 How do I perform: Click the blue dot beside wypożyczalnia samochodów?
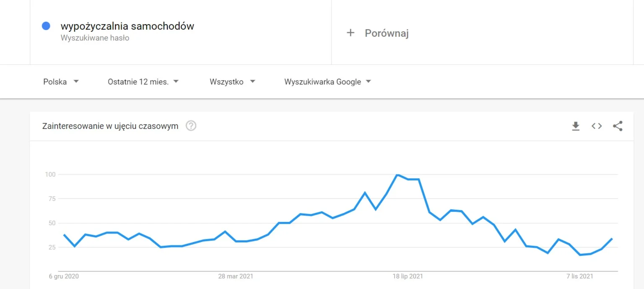(46, 26)
